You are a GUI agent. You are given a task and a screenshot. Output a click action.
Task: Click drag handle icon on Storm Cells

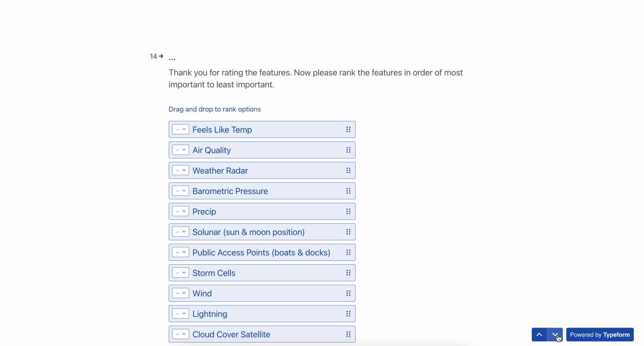[348, 273]
